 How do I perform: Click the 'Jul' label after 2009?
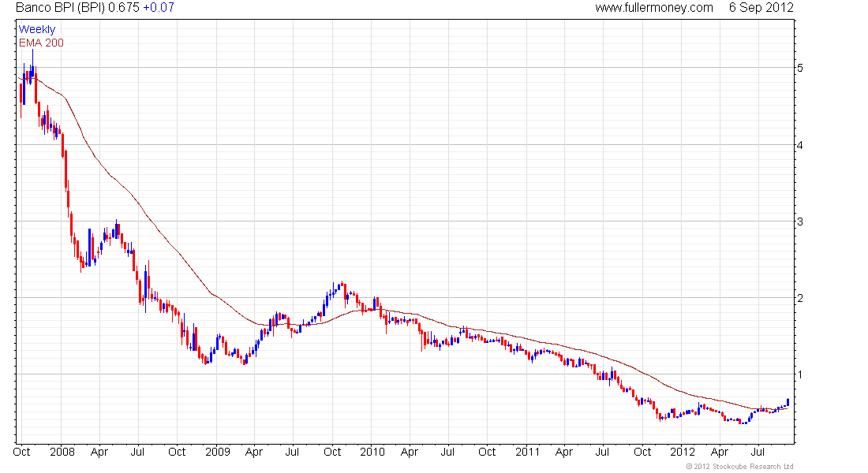point(292,452)
